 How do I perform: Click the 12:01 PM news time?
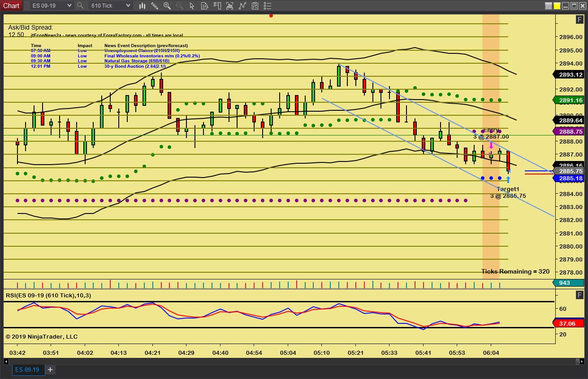pyautogui.click(x=40, y=66)
